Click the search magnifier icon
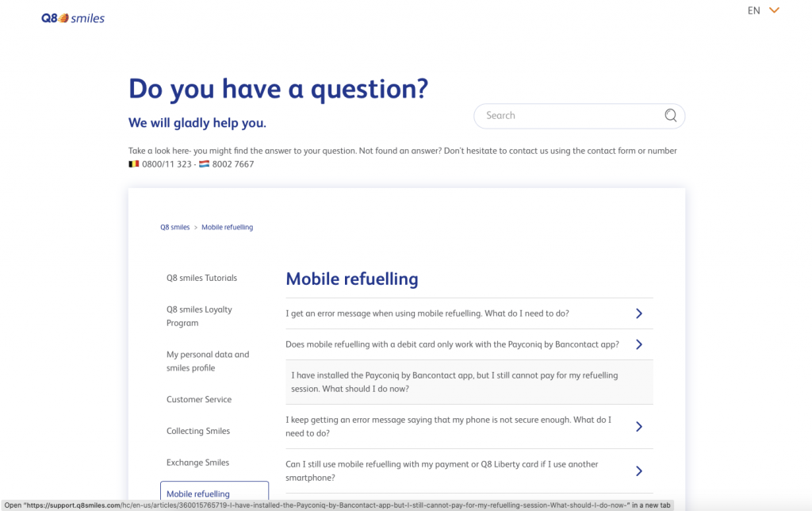812x511 pixels. point(671,116)
